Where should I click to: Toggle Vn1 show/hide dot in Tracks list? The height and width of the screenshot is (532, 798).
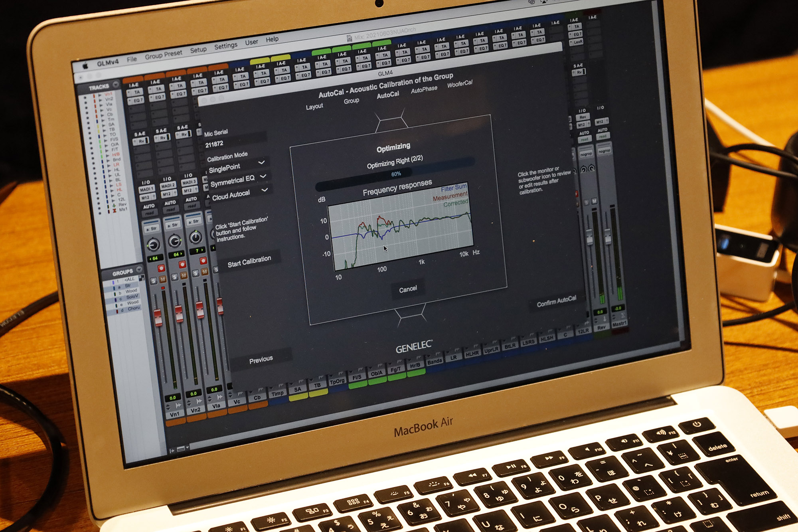[x=84, y=97]
